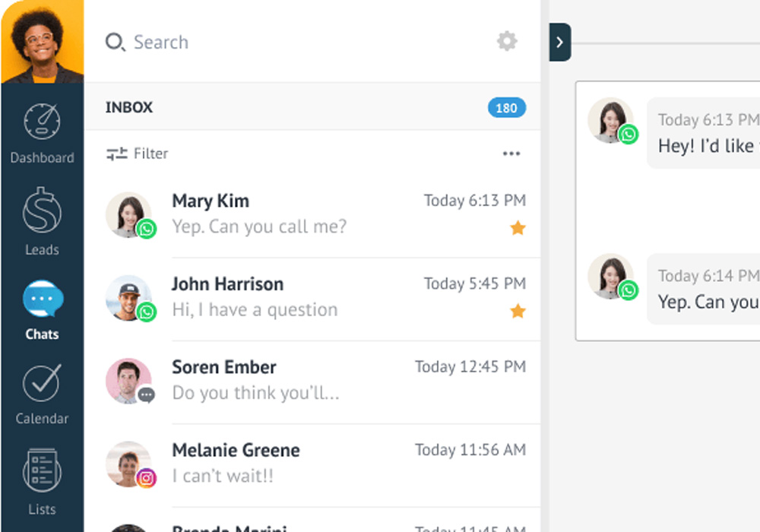Click the user profile photo
The width and height of the screenshot is (760, 532).
[x=42, y=41]
